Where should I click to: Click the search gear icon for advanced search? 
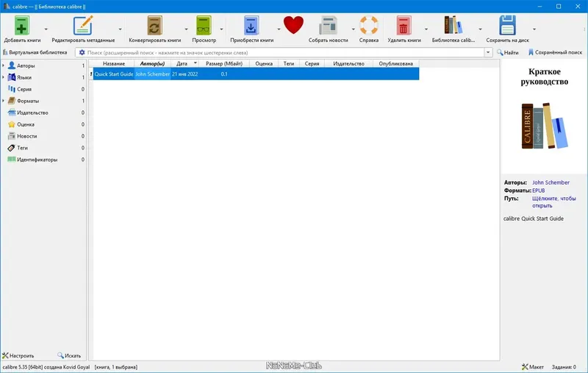(82, 52)
